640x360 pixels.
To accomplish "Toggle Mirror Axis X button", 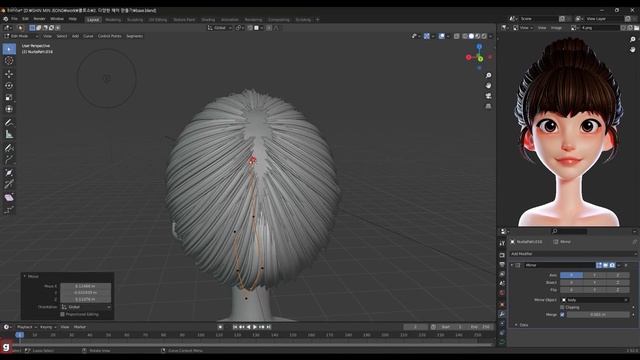I will coord(571,275).
